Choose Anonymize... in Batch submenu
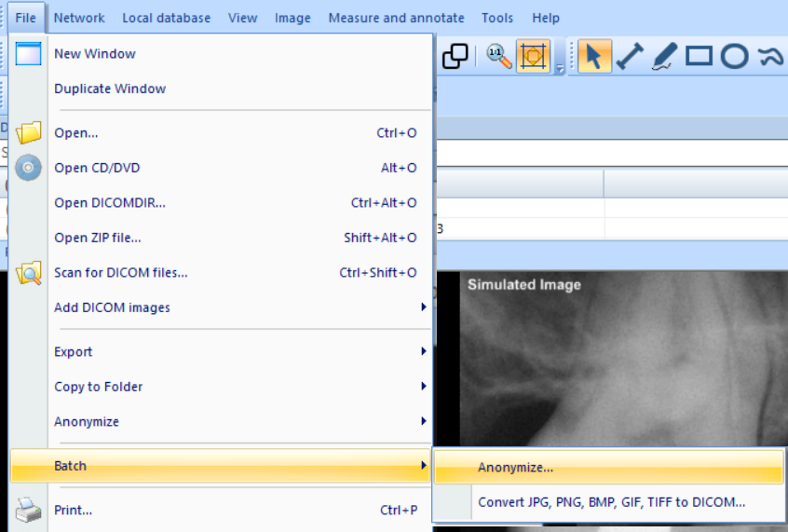Image resolution: width=788 pixels, height=532 pixels. tap(608, 467)
